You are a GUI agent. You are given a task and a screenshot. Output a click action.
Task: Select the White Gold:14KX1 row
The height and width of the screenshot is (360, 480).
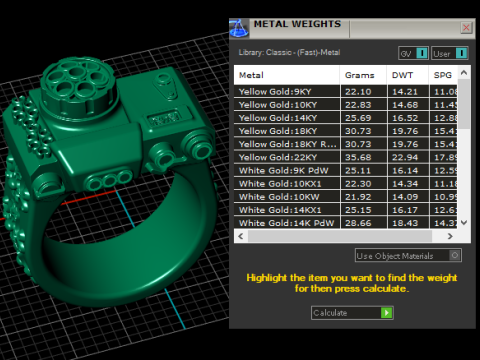coord(346,210)
